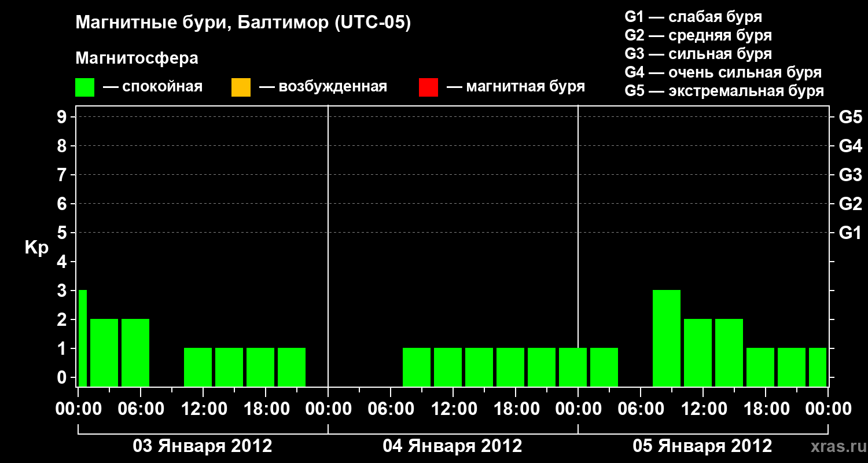Click the 'G1 — слабая буря' description line

click(x=693, y=17)
